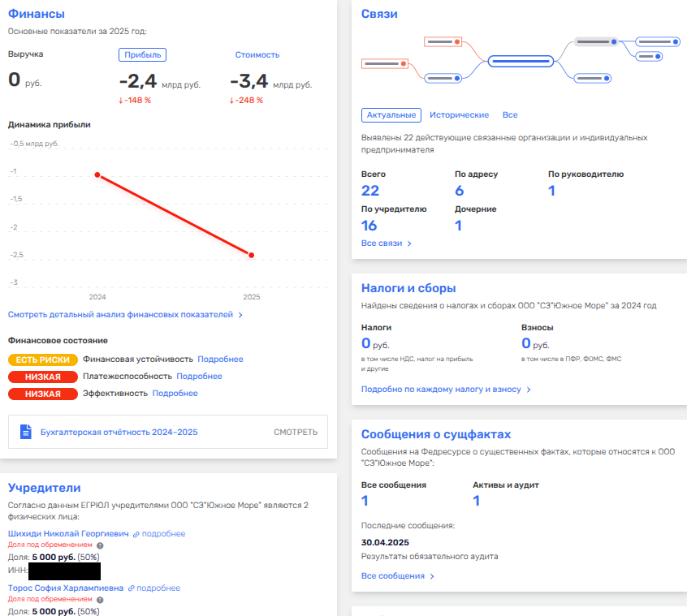Click help icon under Торос София Харлампиевна
The image size is (687, 616).
[100, 600]
